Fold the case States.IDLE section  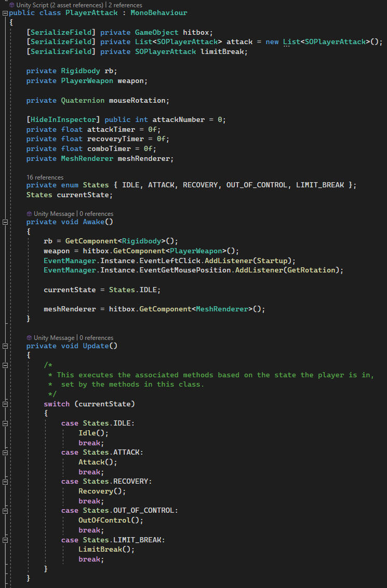pos(5,423)
